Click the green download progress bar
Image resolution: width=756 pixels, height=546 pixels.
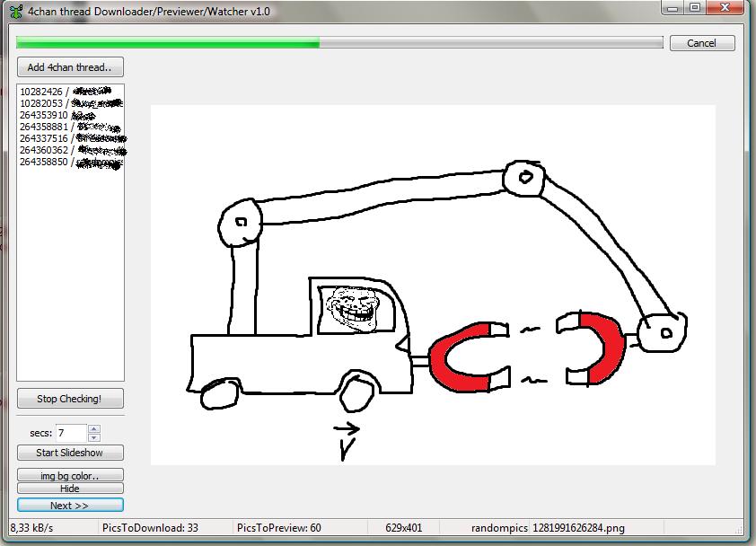(x=339, y=43)
